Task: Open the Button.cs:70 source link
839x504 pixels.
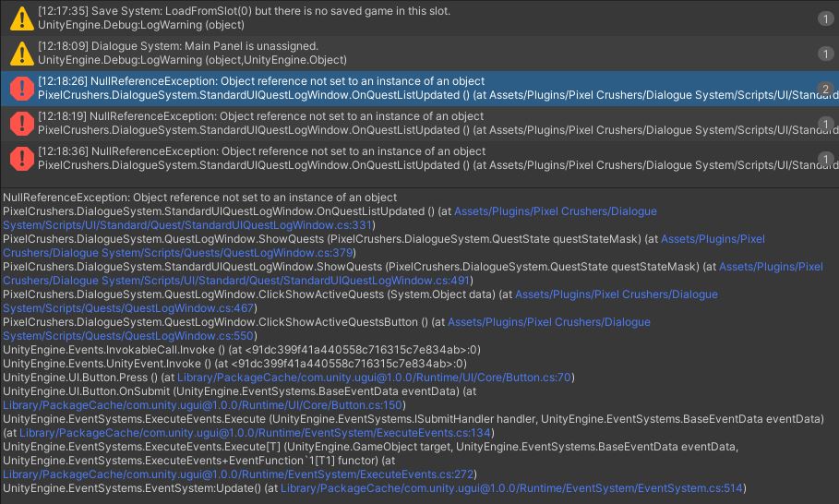Action: [374, 378]
